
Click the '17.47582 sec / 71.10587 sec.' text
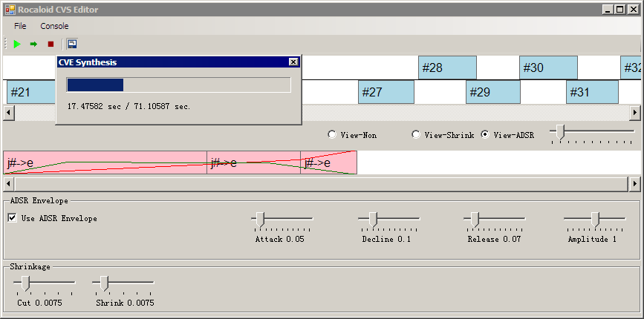129,106
